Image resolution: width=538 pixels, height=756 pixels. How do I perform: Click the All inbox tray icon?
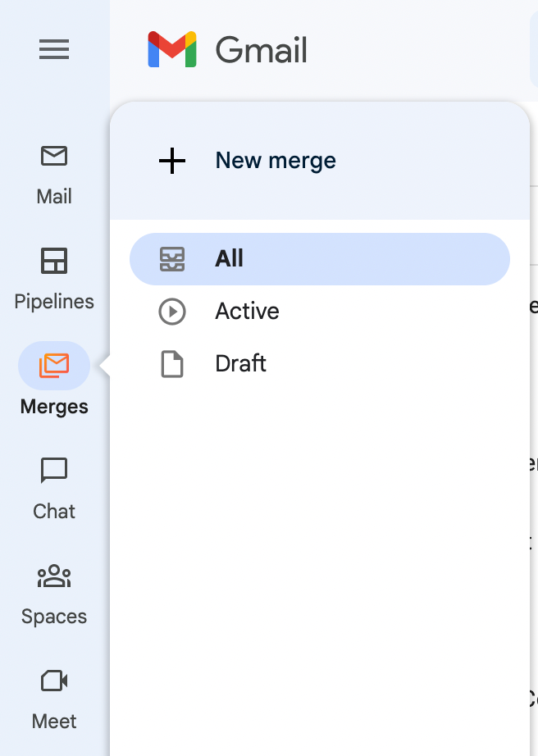[172, 259]
